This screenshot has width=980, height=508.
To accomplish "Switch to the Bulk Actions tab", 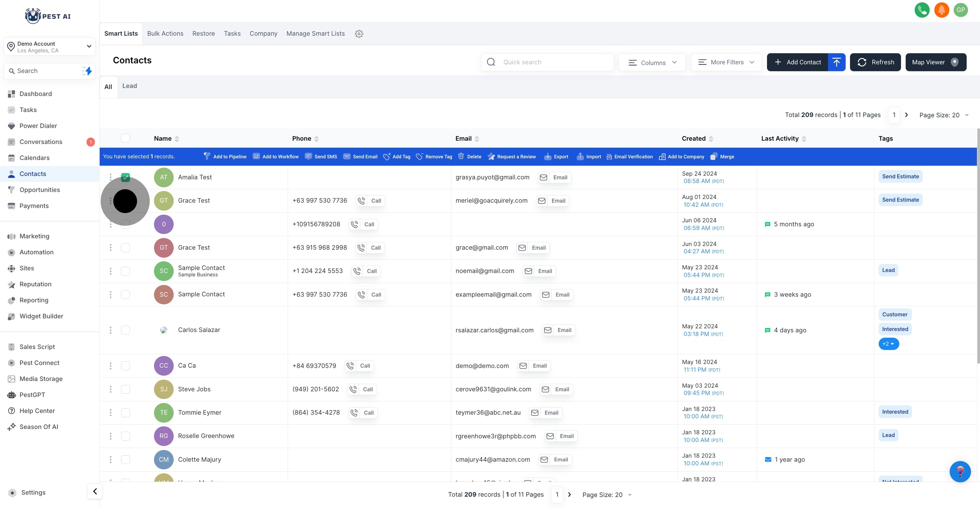I will (x=165, y=33).
